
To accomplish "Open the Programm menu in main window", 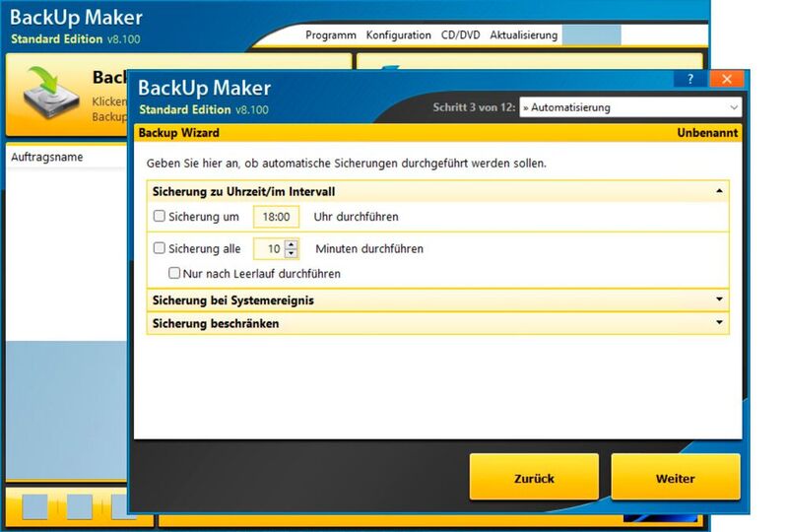I will coord(331,35).
